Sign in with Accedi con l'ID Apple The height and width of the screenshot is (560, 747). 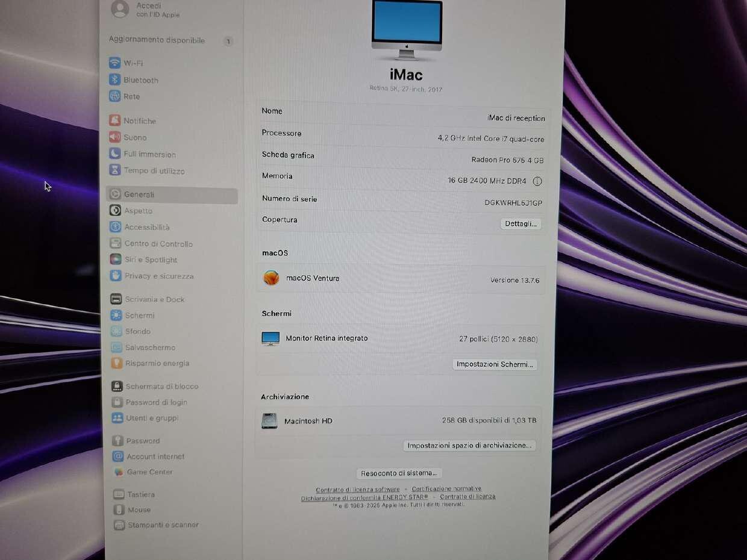coord(146,10)
